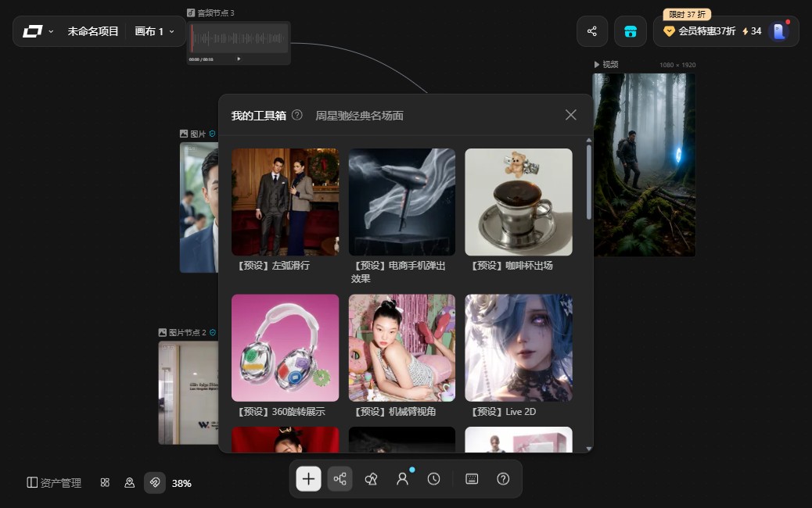Click the 【预设】咖啡杯出场 label
812x508 pixels.
(511, 266)
